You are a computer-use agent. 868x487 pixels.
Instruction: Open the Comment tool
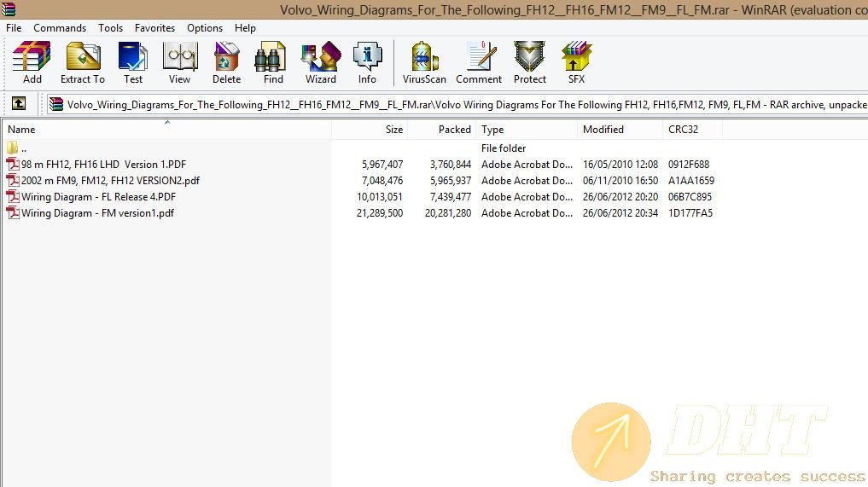tap(479, 62)
